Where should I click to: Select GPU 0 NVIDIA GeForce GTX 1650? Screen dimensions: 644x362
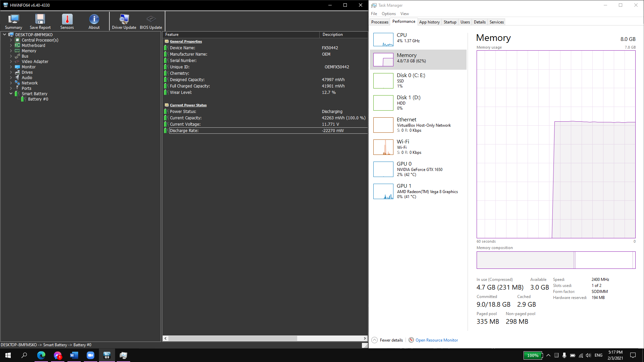click(x=418, y=169)
